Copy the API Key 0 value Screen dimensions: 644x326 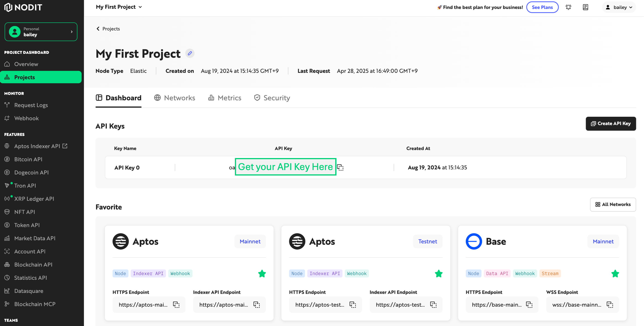(340, 167)
